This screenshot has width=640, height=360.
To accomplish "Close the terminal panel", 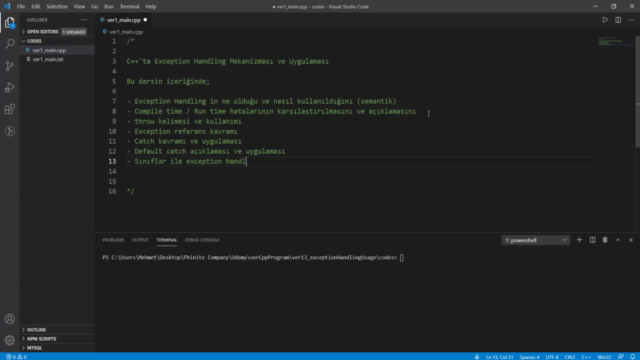I will (x=631, y=240).
